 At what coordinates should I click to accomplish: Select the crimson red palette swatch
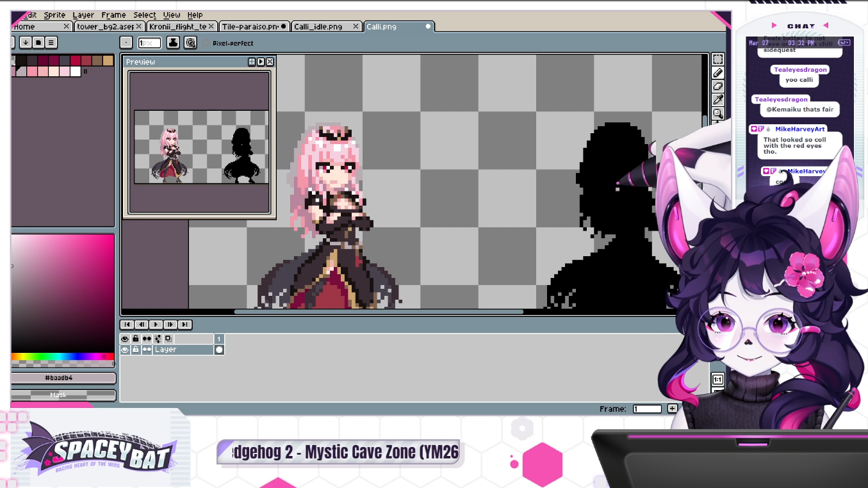(76, 60)
